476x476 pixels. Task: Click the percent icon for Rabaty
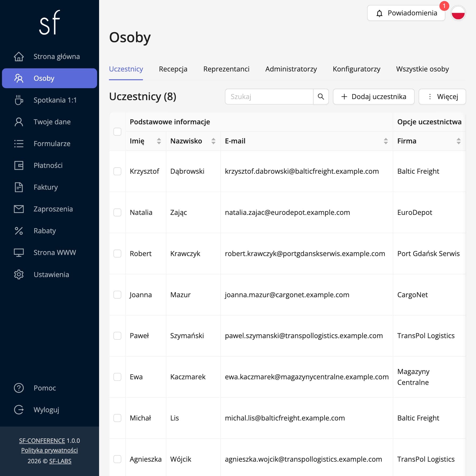19,231
